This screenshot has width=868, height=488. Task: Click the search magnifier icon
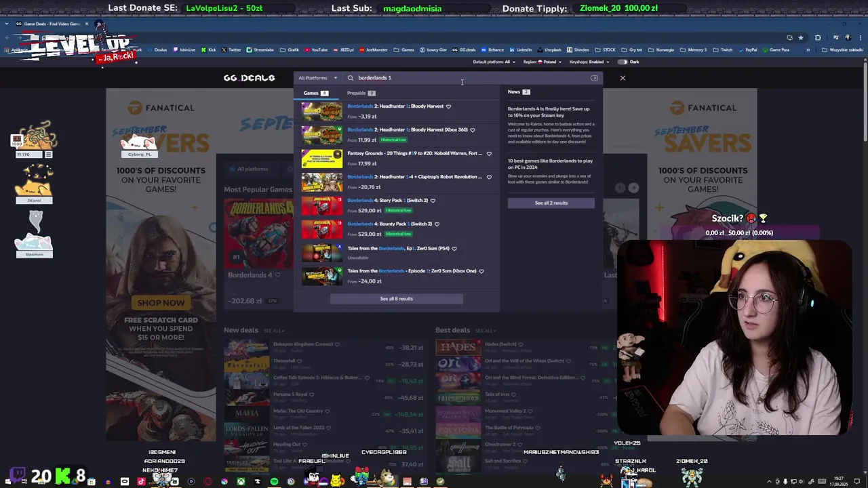point(351,78)
